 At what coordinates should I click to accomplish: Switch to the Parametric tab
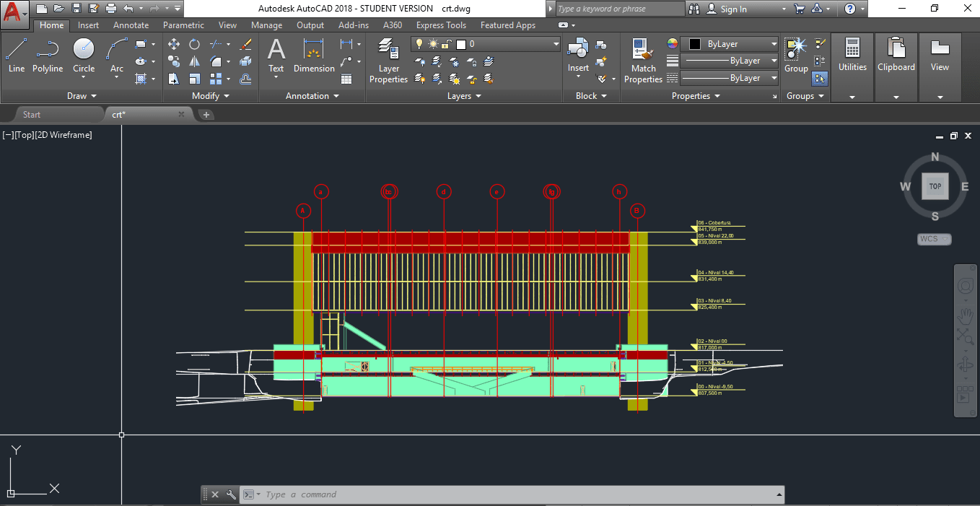(x=183, y=25)
